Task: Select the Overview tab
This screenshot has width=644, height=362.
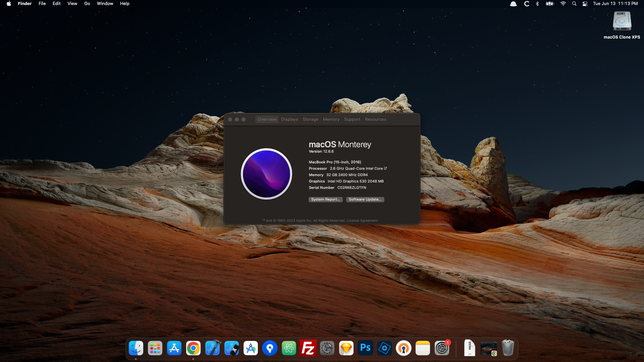Action: tap(267, 119)
